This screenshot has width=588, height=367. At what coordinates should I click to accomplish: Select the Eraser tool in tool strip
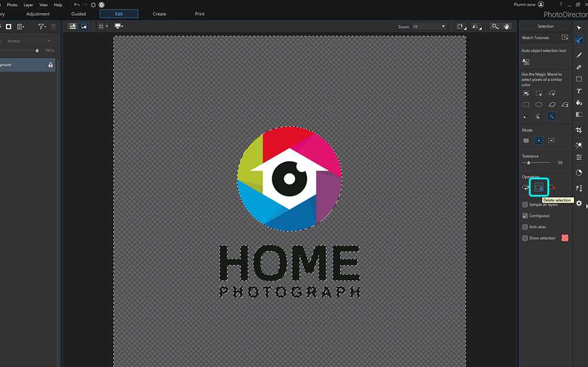tap(579, 67)
